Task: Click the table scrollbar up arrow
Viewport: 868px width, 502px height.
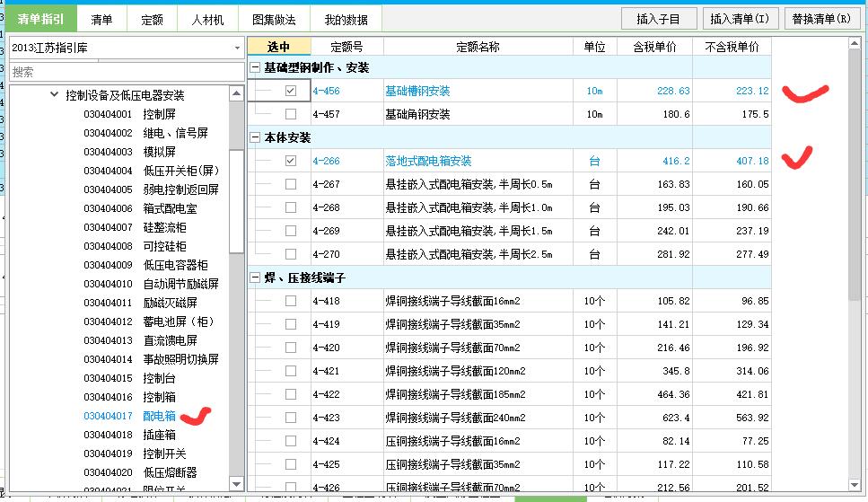Action: (x=855, y=44)
